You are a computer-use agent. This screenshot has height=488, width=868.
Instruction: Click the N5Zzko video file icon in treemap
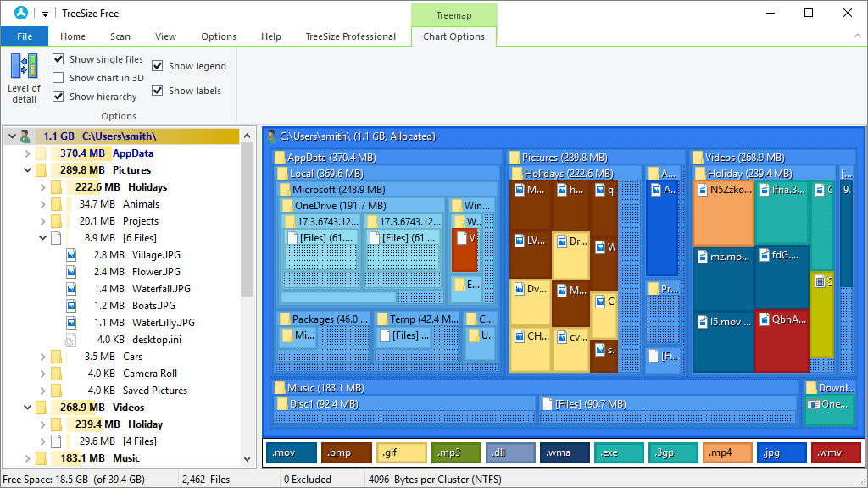(702, 190)
